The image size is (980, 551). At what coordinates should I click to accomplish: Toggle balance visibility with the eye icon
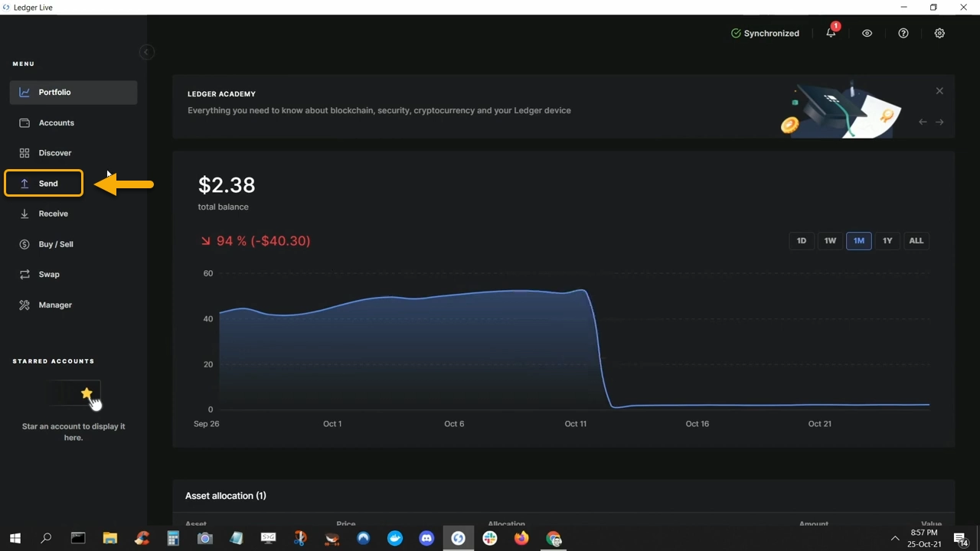867,34
